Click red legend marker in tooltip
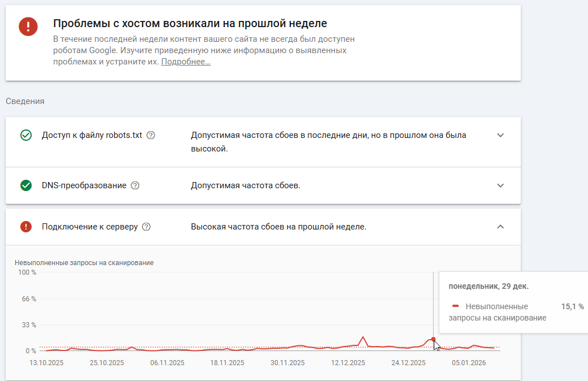The width and height of the screenshot is (588, 381). point(456,306)
